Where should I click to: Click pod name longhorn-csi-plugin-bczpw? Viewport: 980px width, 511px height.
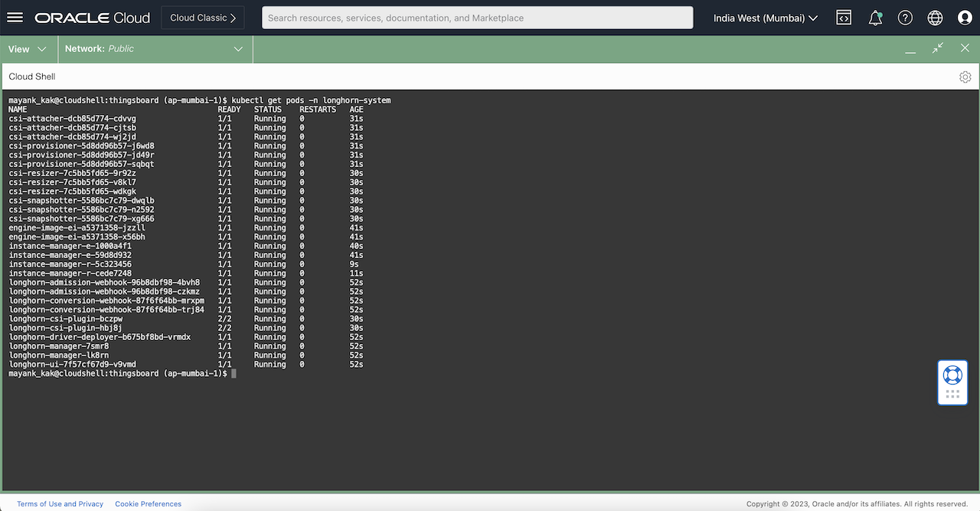(66, 319)
